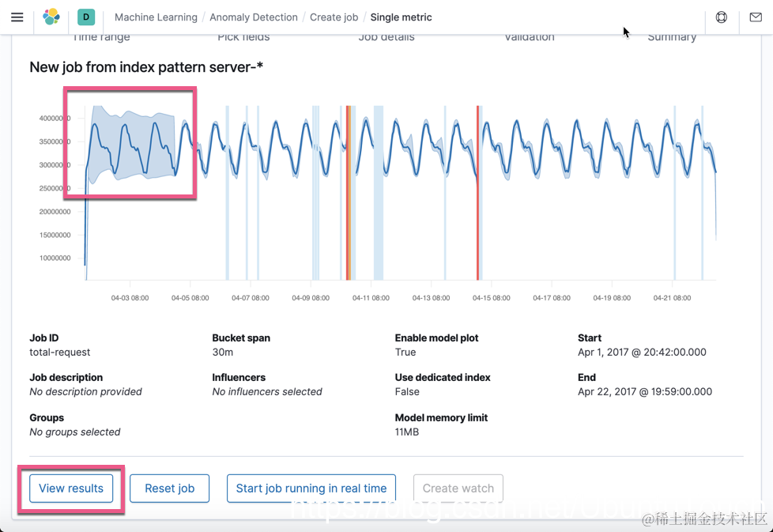This screenshot has height=532, width=773.
Task: Start job running in real time
Action: coord(311,489)
